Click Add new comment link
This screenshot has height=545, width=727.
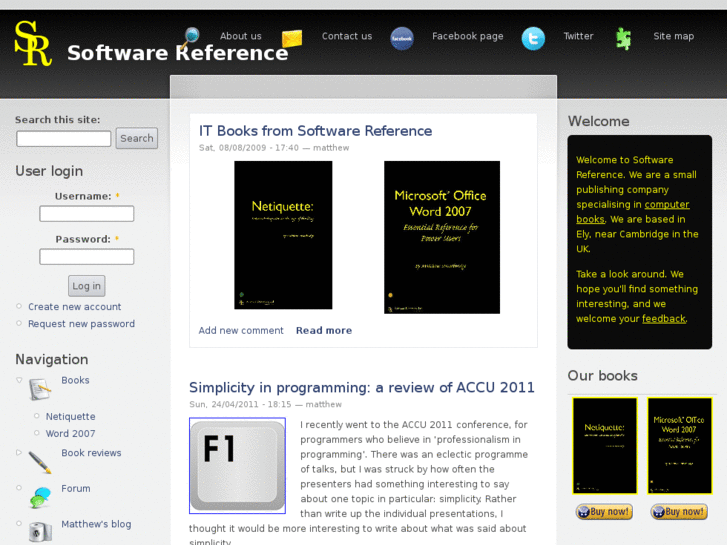tap(241, 330)
